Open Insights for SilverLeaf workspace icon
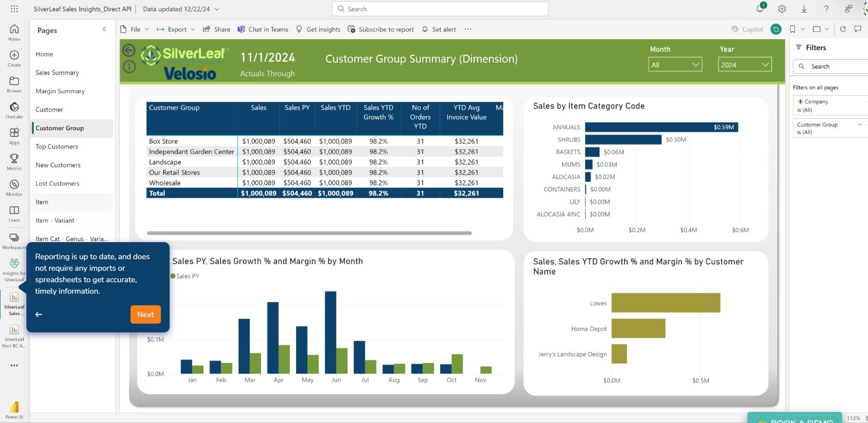This screenshot has width=868, height=423. (14, 270)
